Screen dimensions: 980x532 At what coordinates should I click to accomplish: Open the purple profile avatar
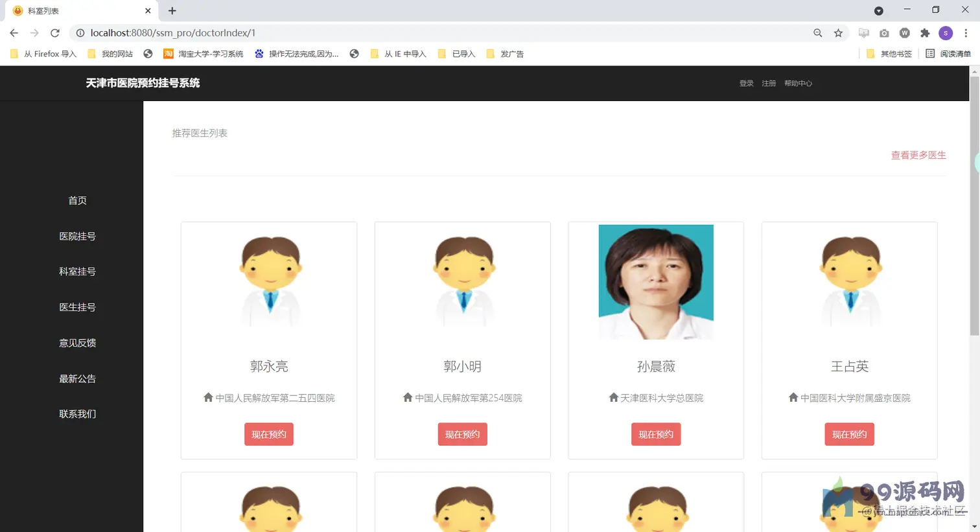(x=946, y=33)
